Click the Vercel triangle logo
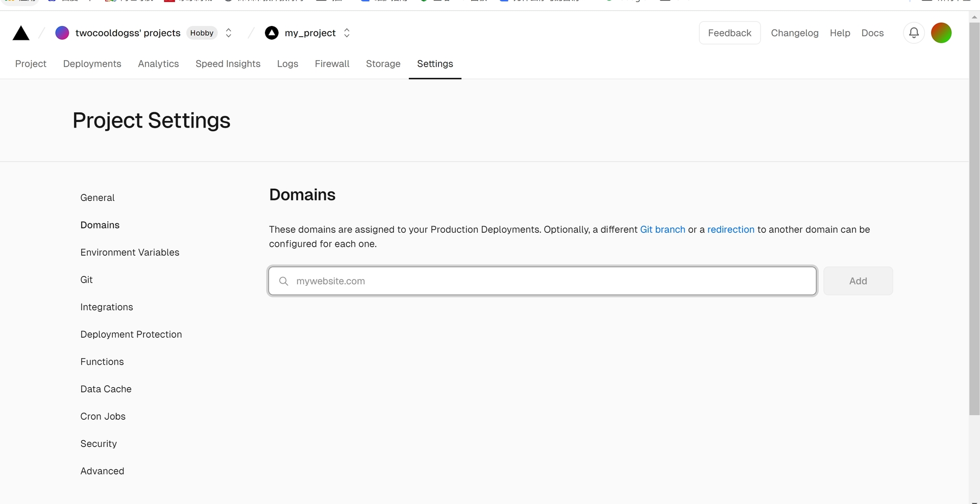The image size is (980, 504). (x=21, y=33)
